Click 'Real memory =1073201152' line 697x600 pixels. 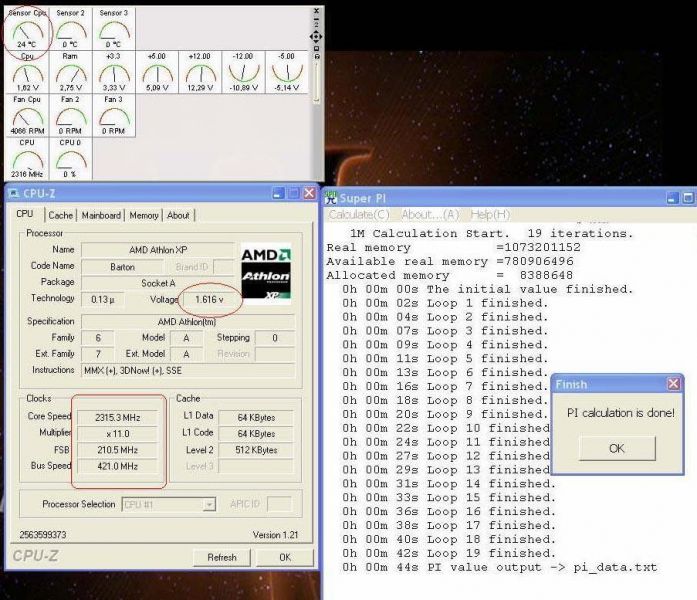coord(453,247)
